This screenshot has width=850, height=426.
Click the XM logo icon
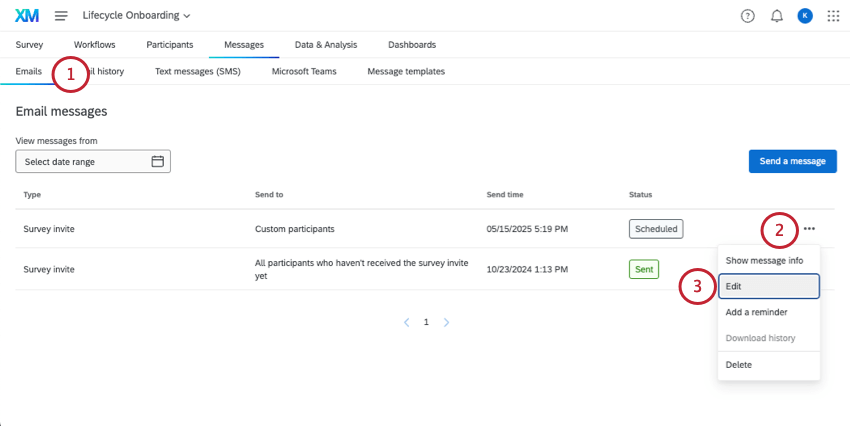pyautogui.click(x=28, y=16)
